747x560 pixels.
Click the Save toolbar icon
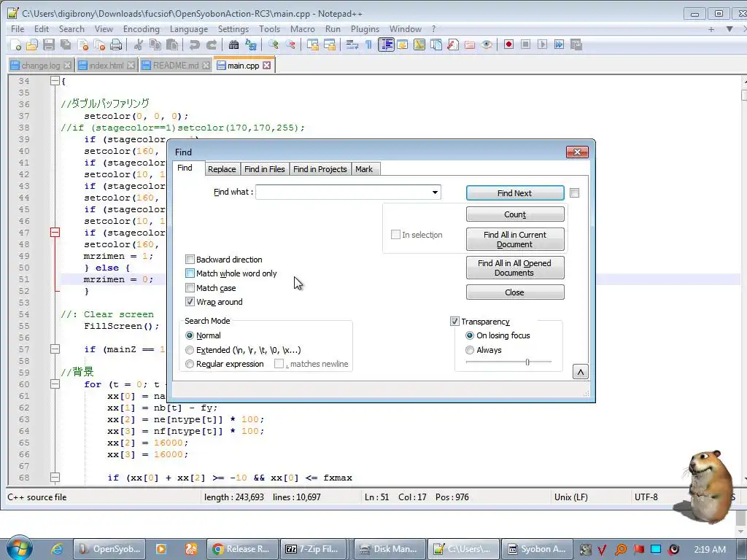[x=49, y=44]
